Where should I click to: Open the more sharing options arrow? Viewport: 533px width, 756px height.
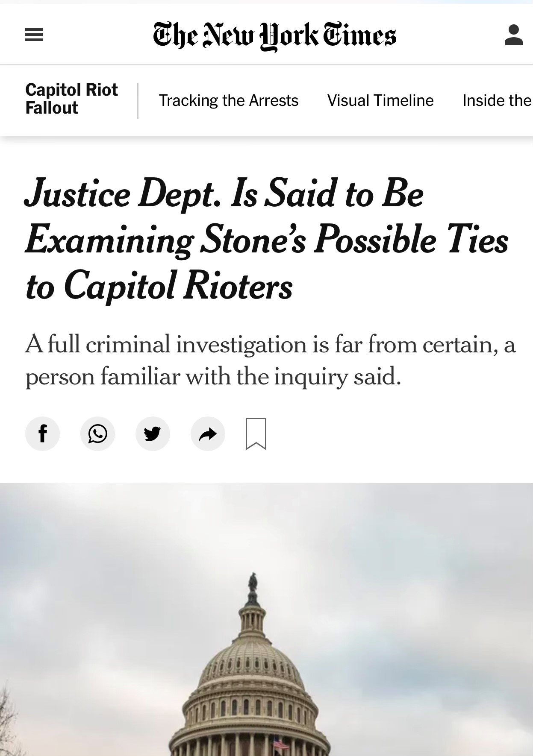pos(208,434)
